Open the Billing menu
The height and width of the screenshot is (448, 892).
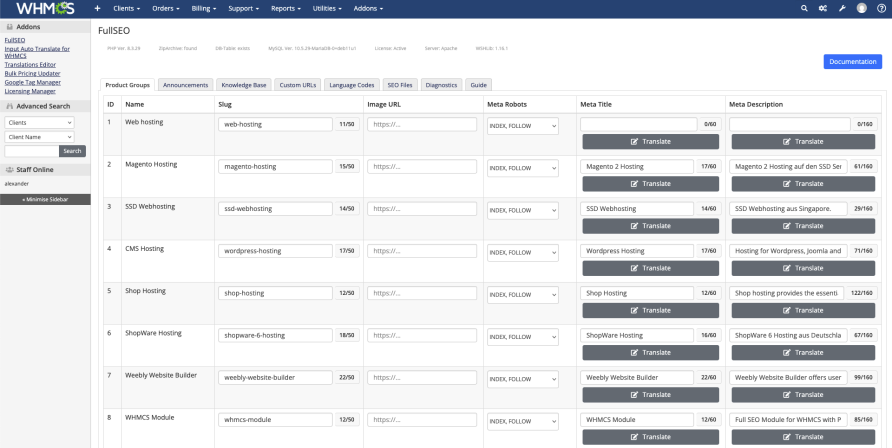pos(205,8)
